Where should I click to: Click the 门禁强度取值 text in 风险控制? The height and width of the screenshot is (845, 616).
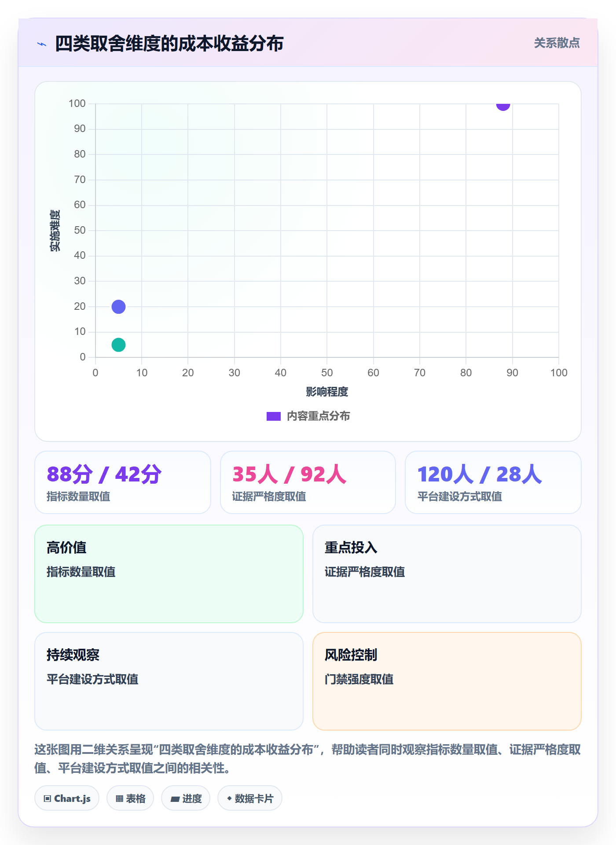[359, 680]
